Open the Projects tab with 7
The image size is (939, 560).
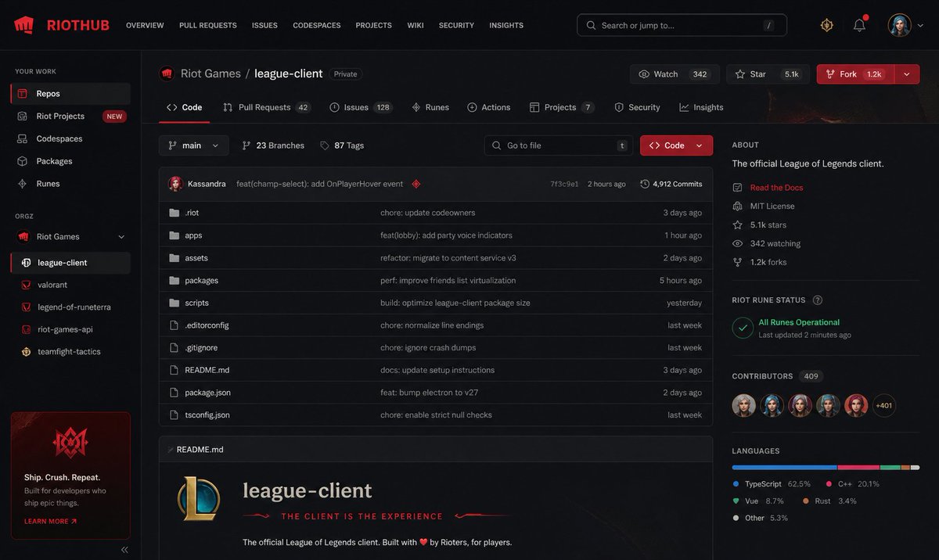(x=562, y=107)
